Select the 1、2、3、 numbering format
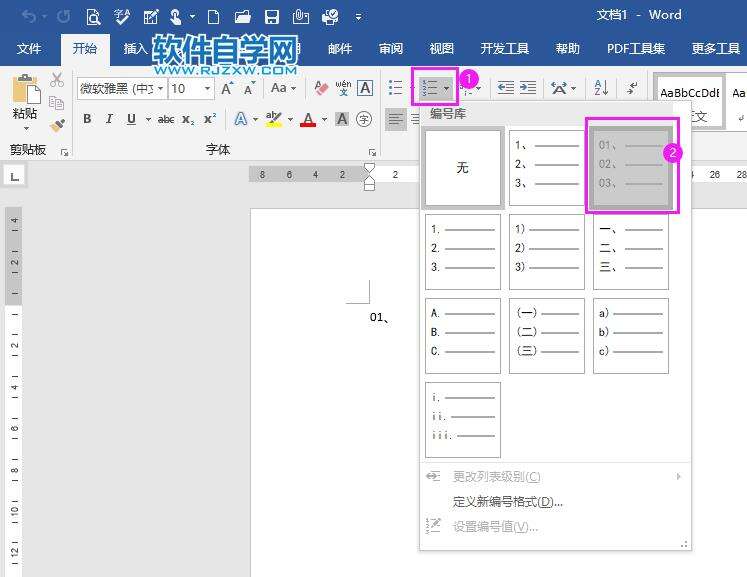747x577 pixels. (x=546, y=168)
